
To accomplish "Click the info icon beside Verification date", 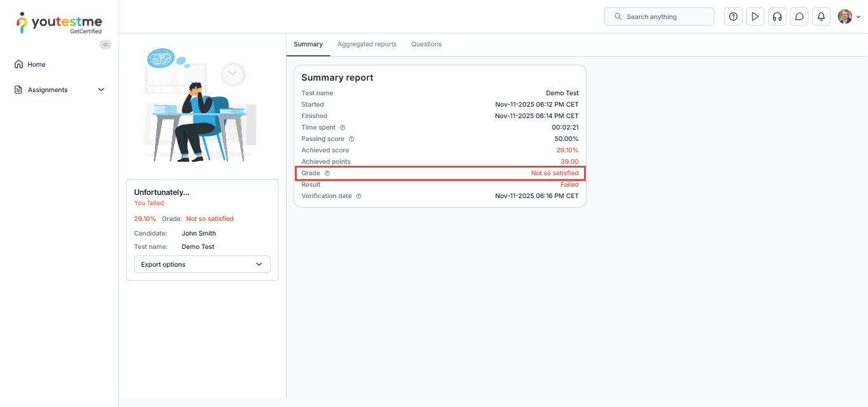I will point(358,196).
